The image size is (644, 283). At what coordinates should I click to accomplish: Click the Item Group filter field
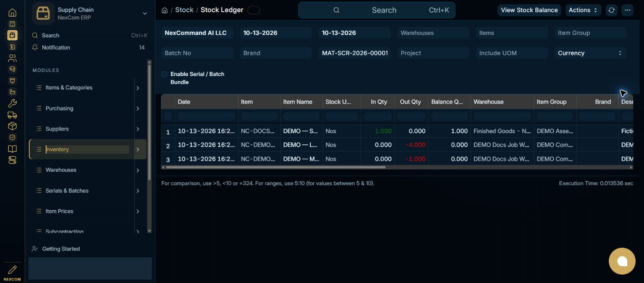[x=590, y=33]
